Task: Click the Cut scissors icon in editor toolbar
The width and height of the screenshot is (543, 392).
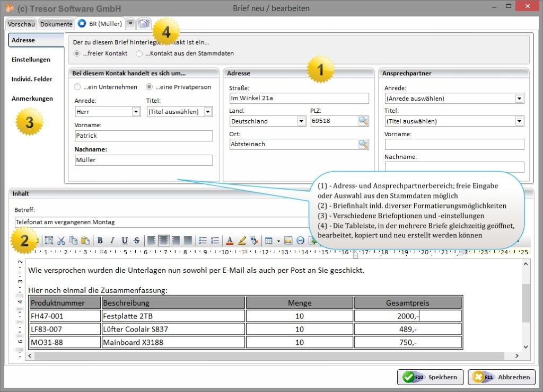Action: point(61,240)
